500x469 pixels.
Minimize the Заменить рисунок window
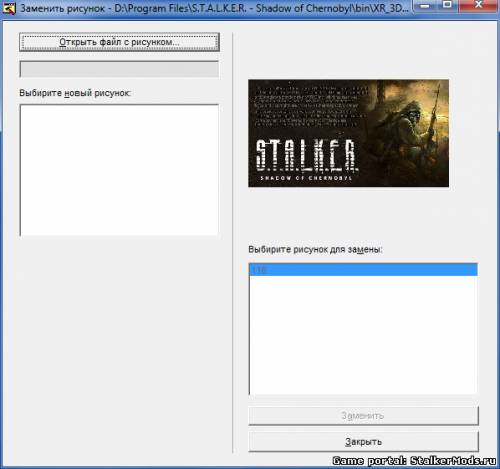coord(425,6)
